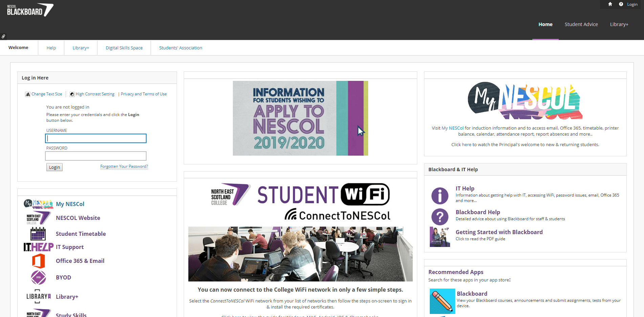This screenshot has height=317, width=644.
Task: Click the Change Text Size icon
Action: [28, 94]
